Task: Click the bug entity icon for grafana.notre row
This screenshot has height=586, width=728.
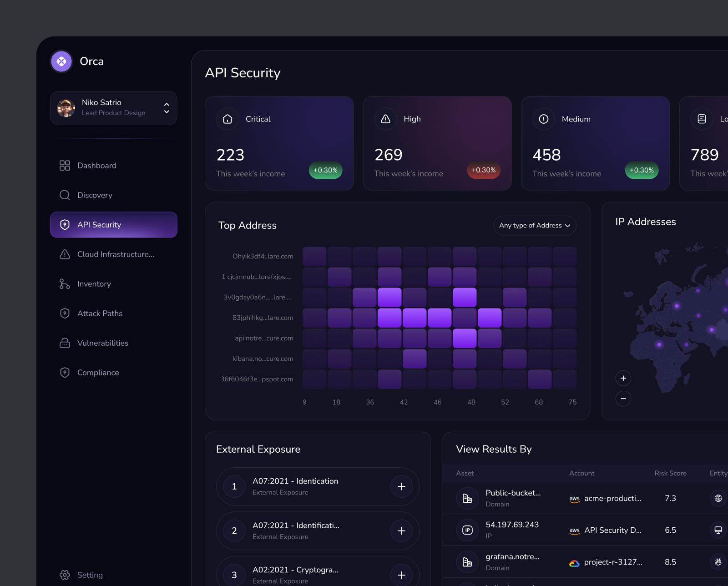Action: point(718,562)
